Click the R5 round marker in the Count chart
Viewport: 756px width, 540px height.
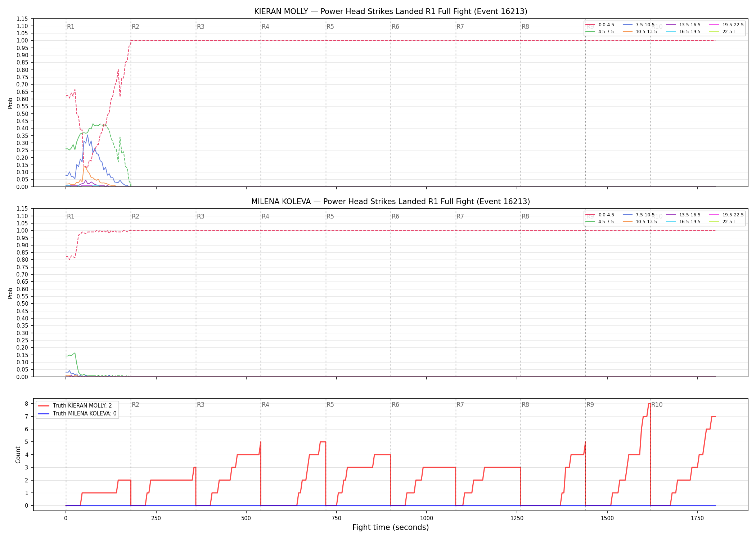[x=330, y=405]
